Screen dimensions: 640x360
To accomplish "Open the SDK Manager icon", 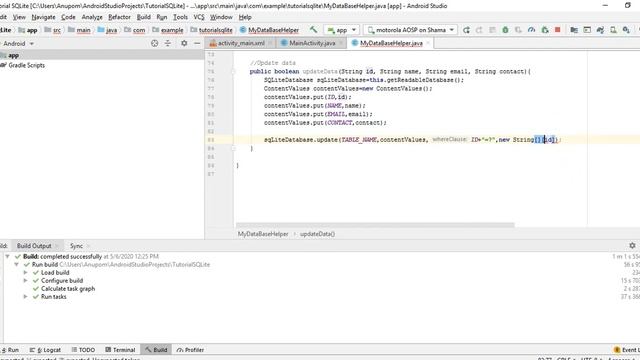I will pyautogui.click(x=626, y=30).
